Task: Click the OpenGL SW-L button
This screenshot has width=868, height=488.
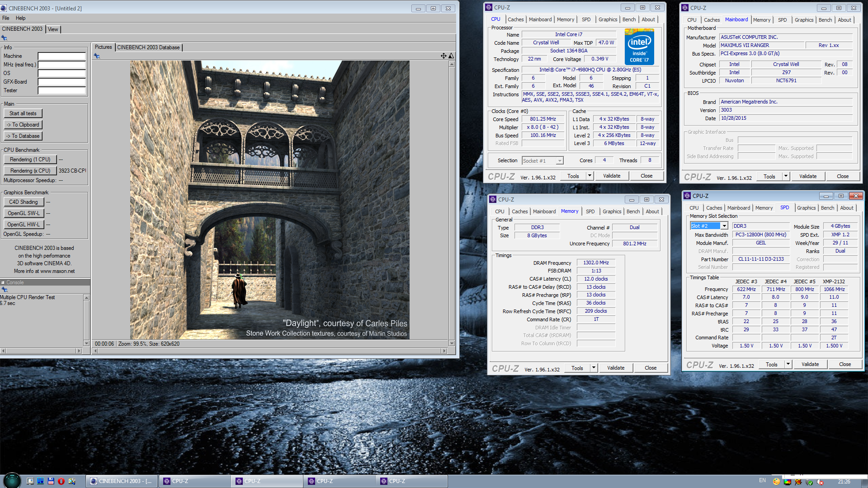Action: pos(24,213)
